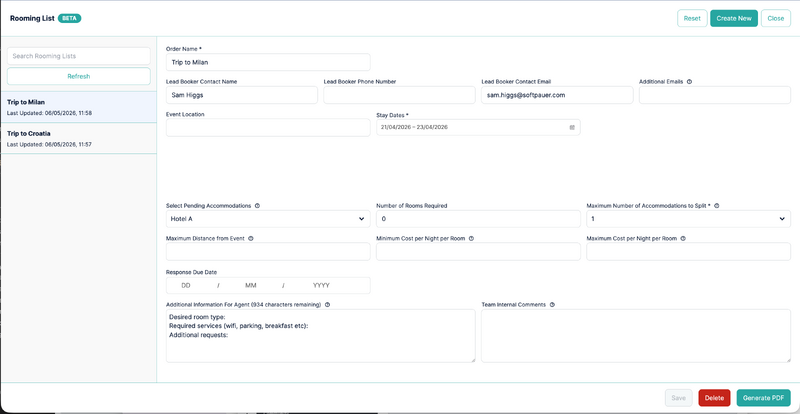Click DD in Response Due Date
This screenshot has width=800, height=414.
pos(186,285)
